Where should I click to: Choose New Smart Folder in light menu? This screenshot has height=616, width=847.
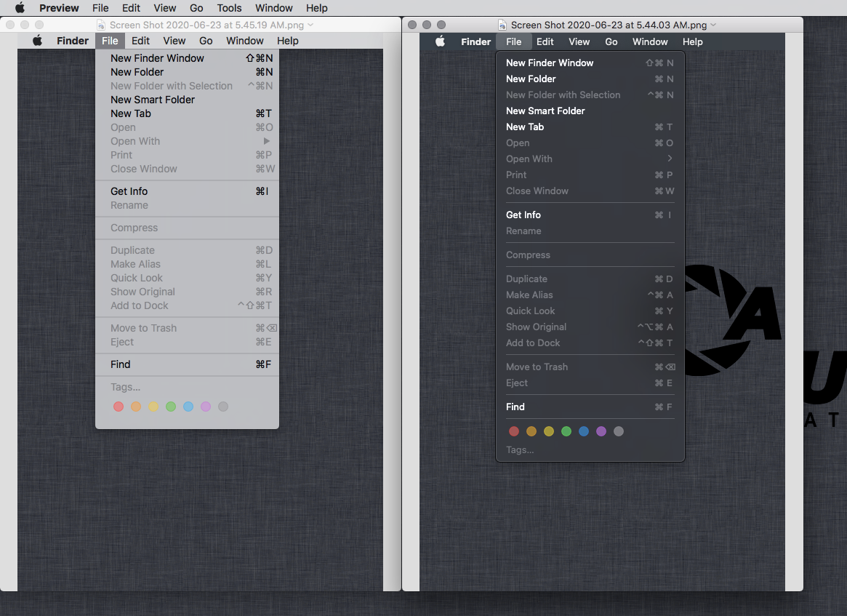pyautogui.click(x=187, y=100)
